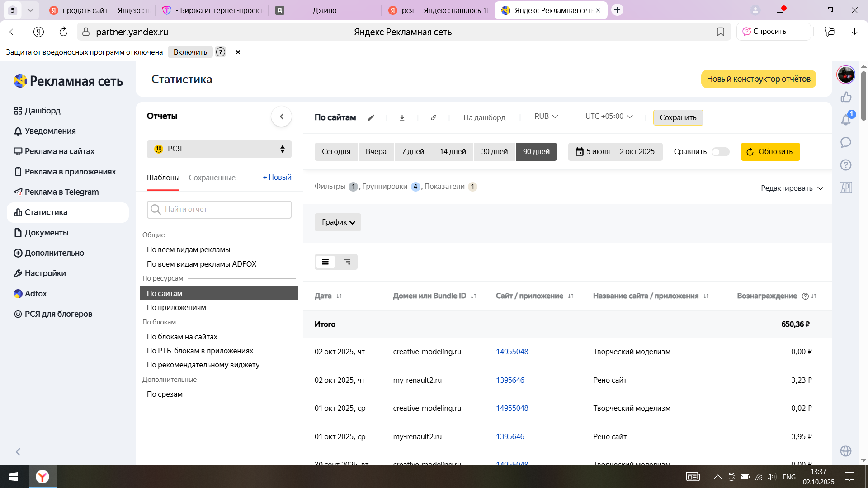Click the Найти отчет search field
This screenshot has height=488, width=868.
[x=219, y=210]
